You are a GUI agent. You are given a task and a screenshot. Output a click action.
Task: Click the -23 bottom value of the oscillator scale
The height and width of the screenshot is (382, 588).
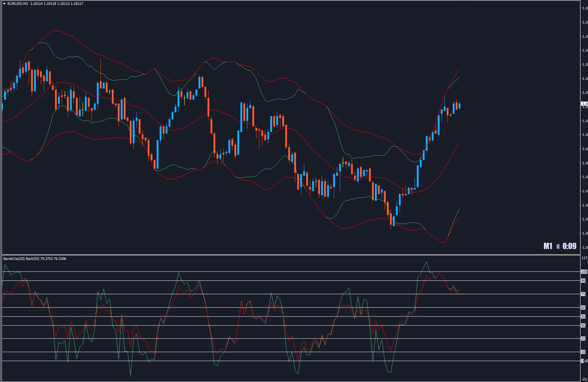tap(585, 379)
